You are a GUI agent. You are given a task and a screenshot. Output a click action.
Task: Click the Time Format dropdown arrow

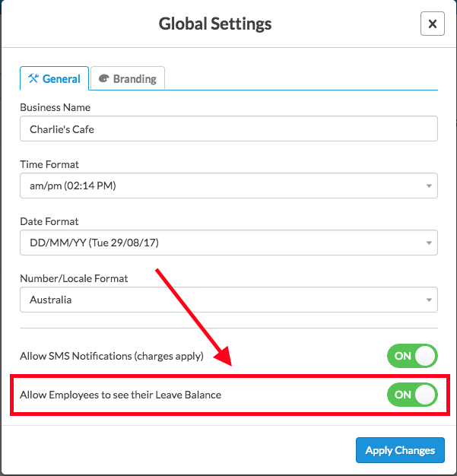[429, 186]
